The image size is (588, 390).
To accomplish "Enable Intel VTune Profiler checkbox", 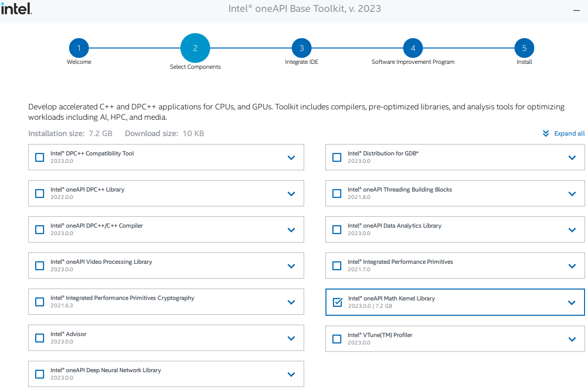I will point(337,339).
